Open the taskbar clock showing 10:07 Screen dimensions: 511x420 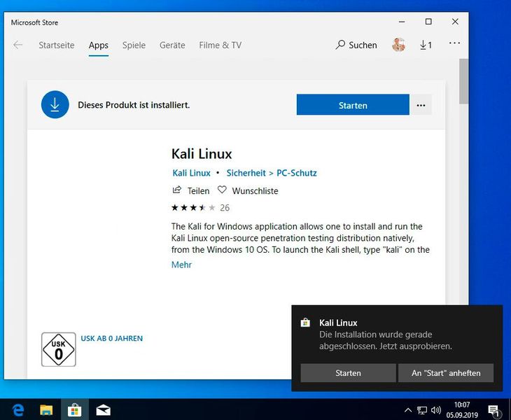[x=462, y=410]
